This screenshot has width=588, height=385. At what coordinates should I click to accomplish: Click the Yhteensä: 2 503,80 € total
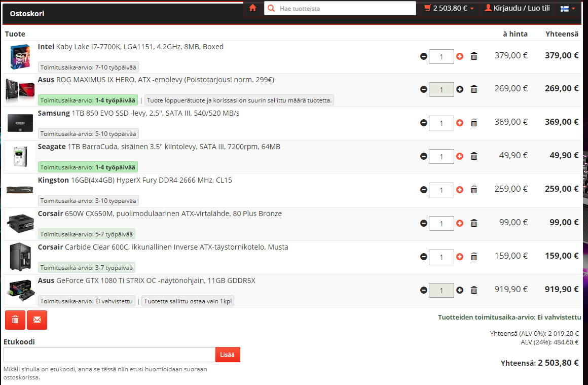coord(540,363)
